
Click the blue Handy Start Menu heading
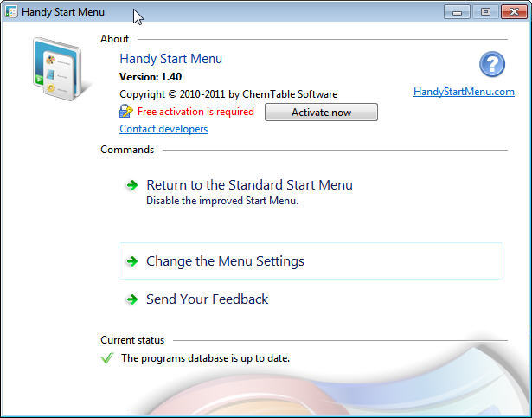[x=170, y=59]
